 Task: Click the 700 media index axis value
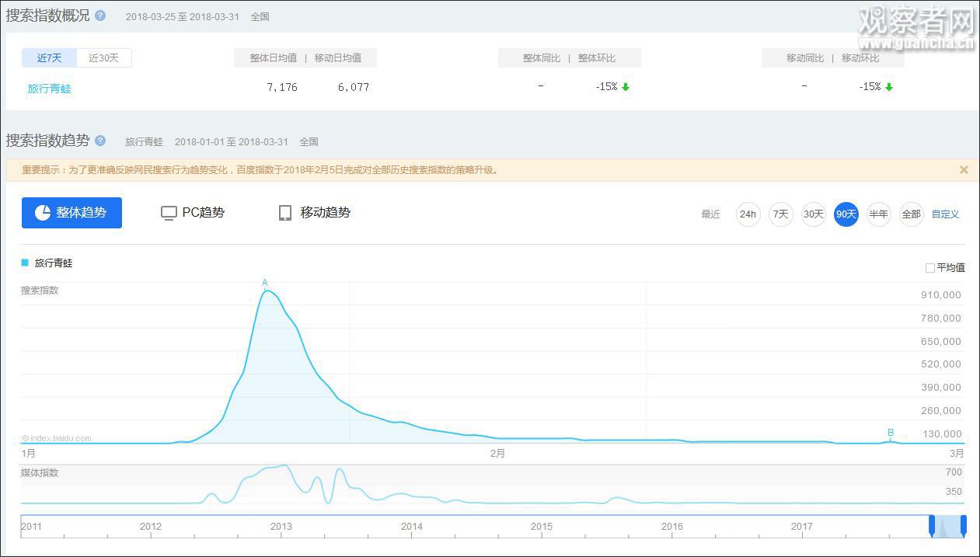pyautogui.click(x=954, y=472)
